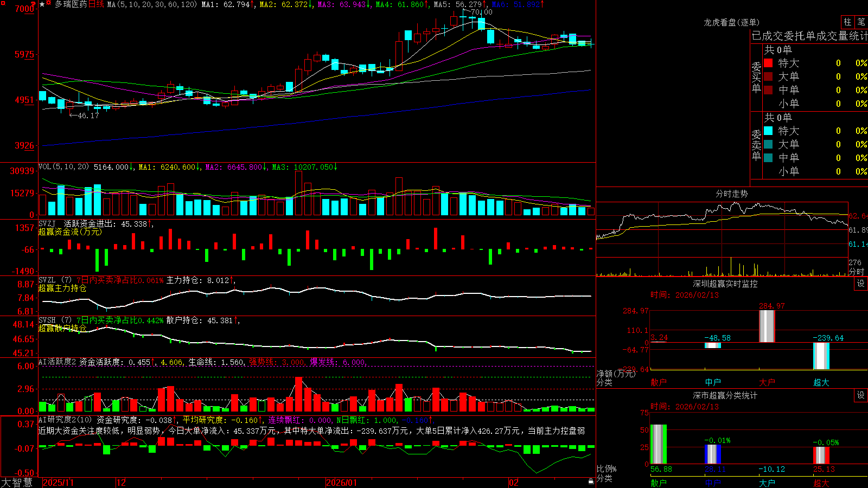The width and height of the screenshot is (868, 488).
Task: Click the red gear icon next to the star
Action: point(48,3)
